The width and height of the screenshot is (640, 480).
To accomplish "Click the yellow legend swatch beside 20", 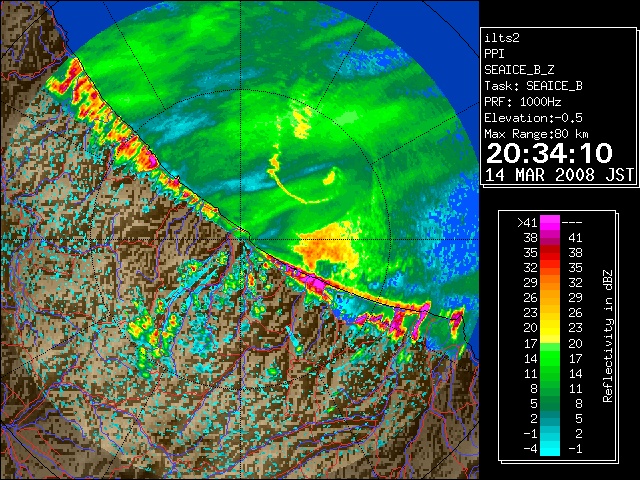I will coord(550,328).
